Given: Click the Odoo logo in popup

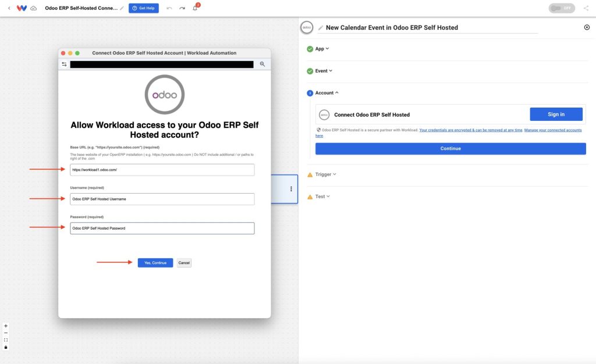Looking at the screenshot, I should click(x=165, y=95).
